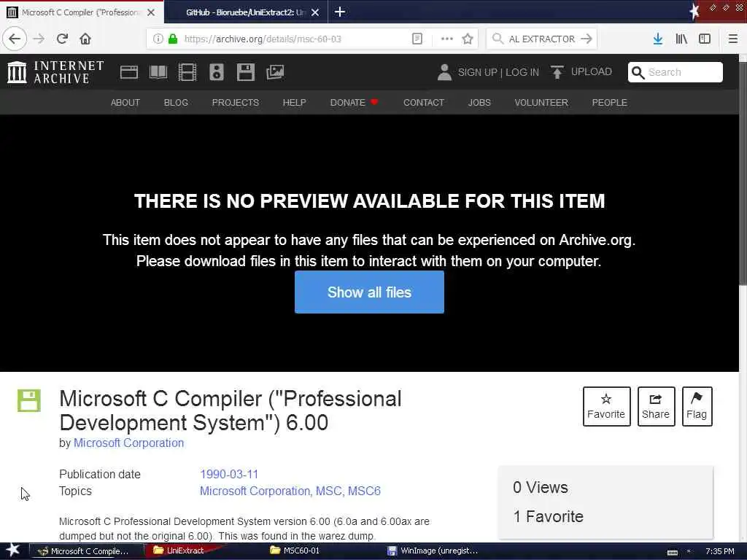Click the page vertical scrollbar thumb

[x=743, y=174]
